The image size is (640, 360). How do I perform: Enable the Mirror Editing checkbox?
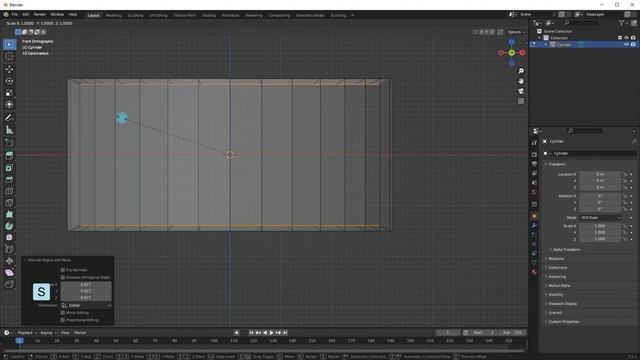62,313
